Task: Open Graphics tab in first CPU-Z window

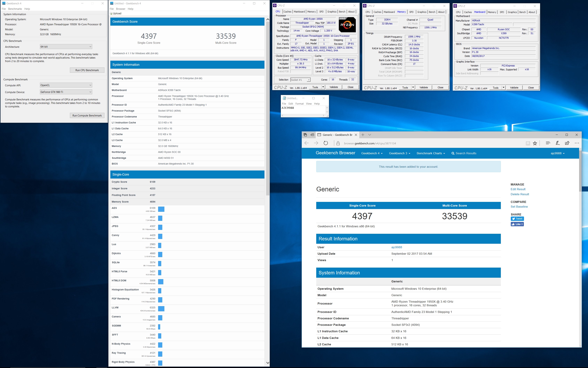Action: click(x=332, y=12)
